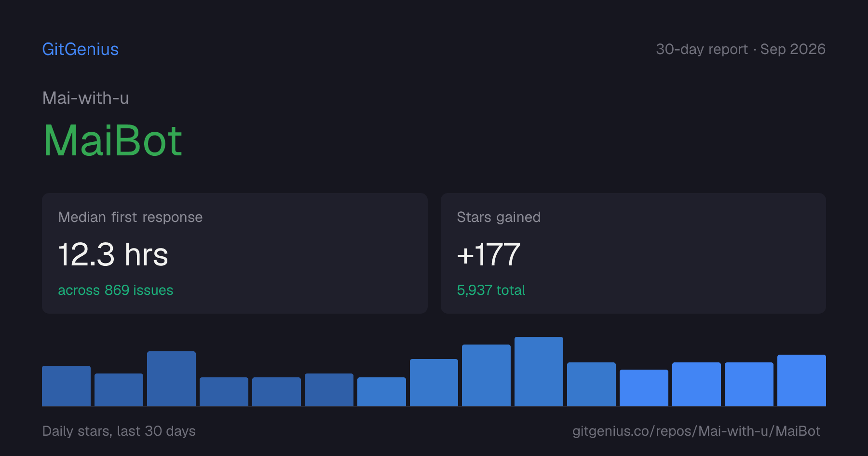868x456 pixels.
Task: Click the second bar of the daily stars chart
Action: [x=119, y=390]
